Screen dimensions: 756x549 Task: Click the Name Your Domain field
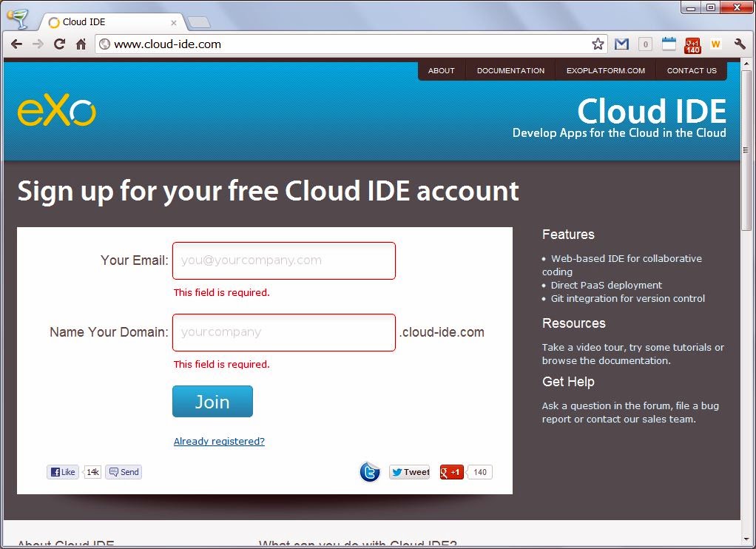[284, 332]
